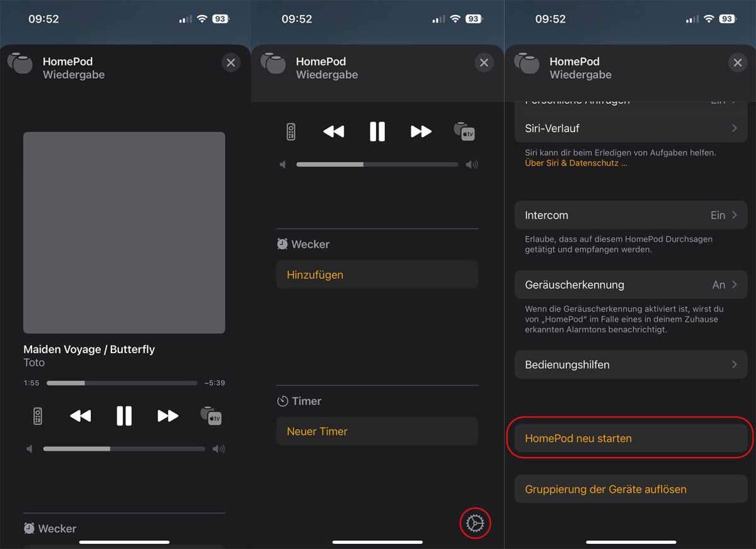Tap volume-low speaker icon in left panel

[30, 449]
